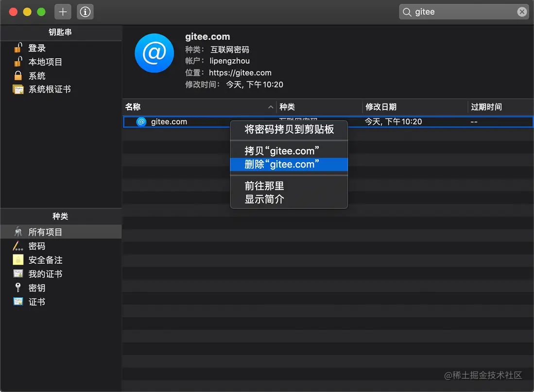Click the certificate folder icon beside 系统根证书
Image resolution: width=534 pixels, height=392 pixels.
tap(18, 89)
